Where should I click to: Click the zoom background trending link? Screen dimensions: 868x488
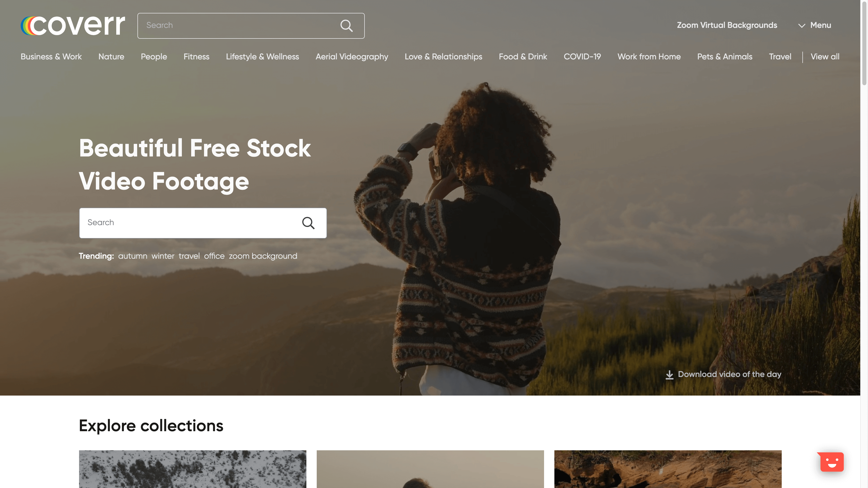click(x=263, y=256)
